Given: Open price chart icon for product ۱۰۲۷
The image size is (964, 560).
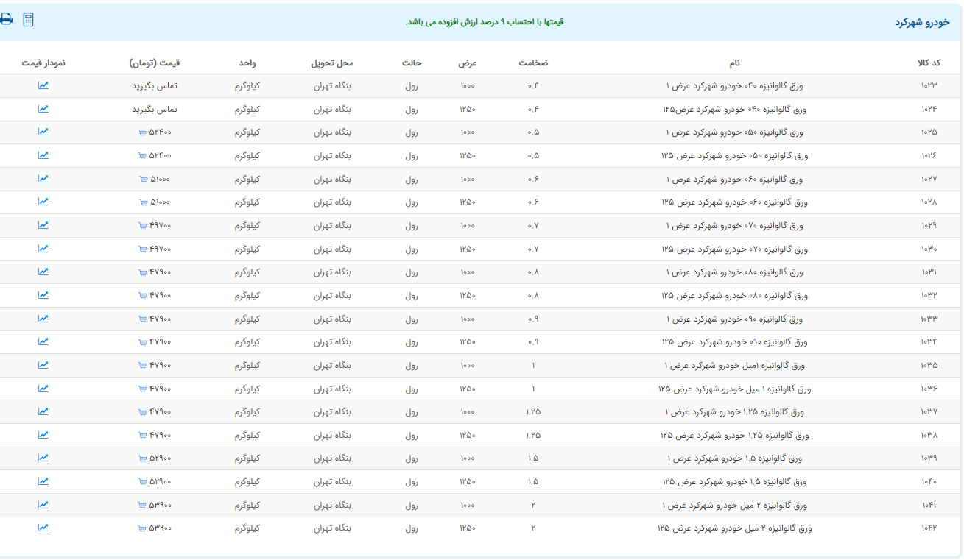Looking at the screenshot, I should pyautogui.click(x=43, y=179).
